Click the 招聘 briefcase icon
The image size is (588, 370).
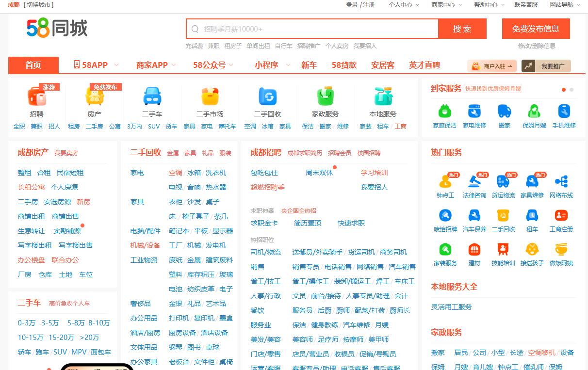pos(36,97)
